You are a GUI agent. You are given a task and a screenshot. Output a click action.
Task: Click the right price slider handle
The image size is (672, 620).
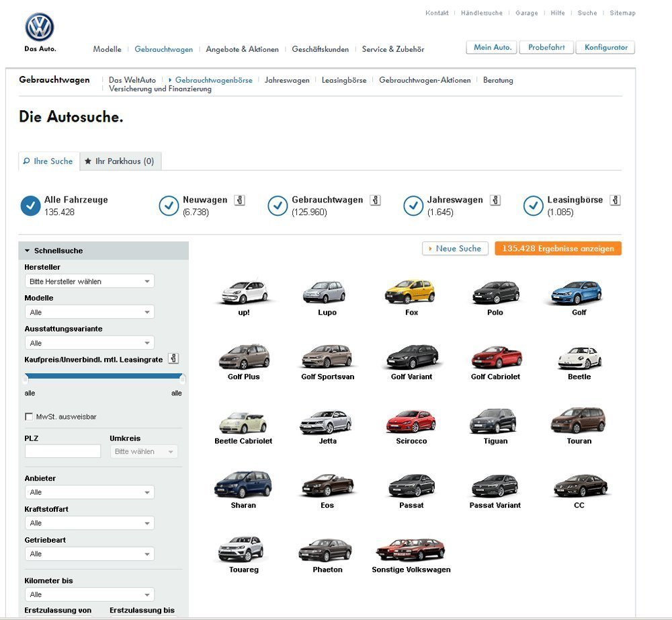182,379
